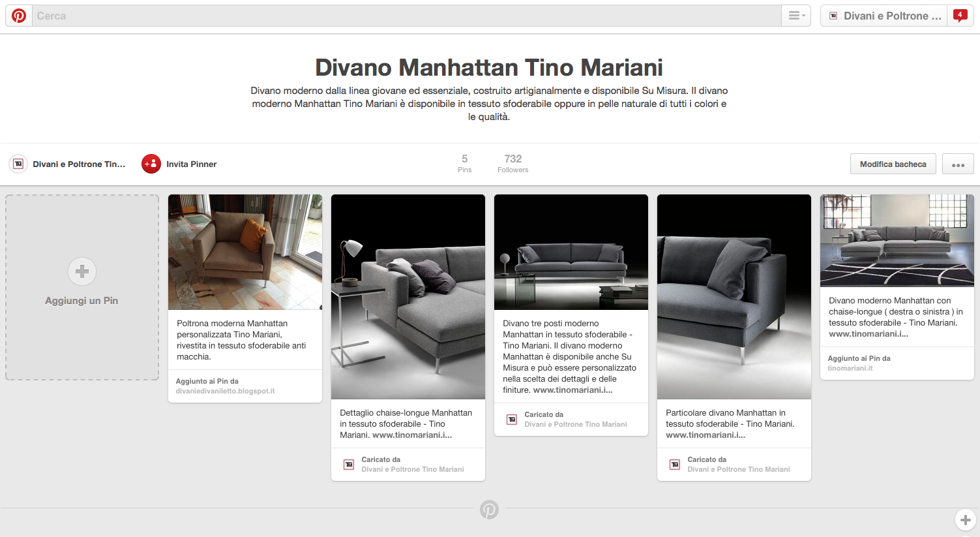Open the sofa with window loft image
Viewport: 980px width, 537px height.
(897, 241)
